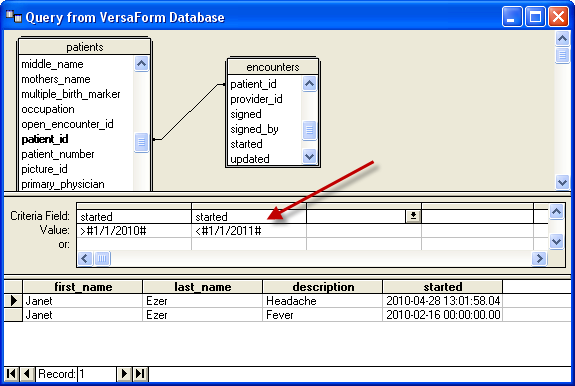The image size is (575, 386).
Task: Click the second started criteria field cell
Action: pos(249,217)
